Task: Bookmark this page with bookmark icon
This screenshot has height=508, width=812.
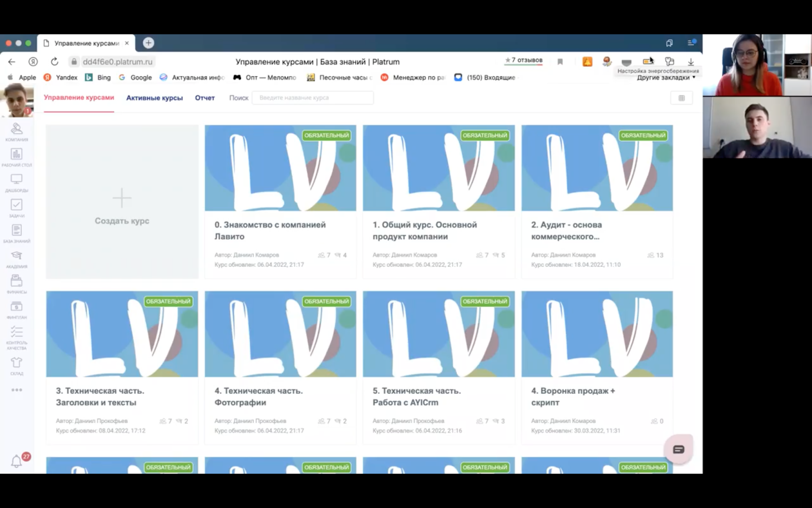Action: click(x=560, y=62)
